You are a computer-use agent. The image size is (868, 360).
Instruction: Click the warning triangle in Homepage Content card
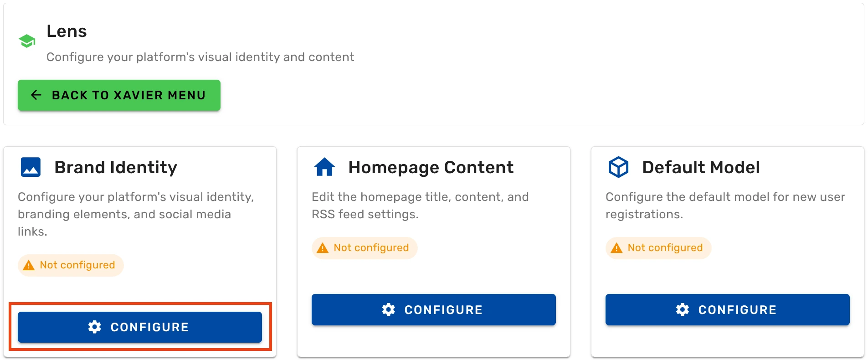[x=323, y=247]
